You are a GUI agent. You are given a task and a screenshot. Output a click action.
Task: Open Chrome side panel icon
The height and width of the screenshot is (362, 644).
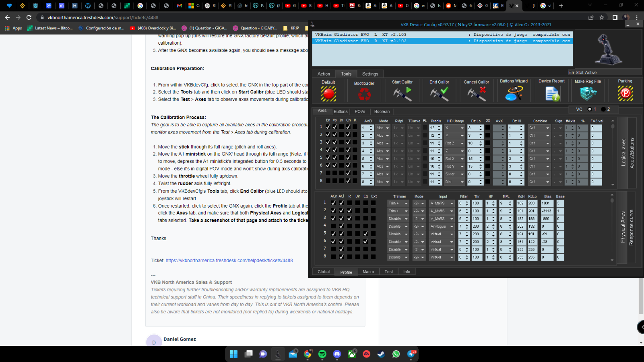click(615, 17)
